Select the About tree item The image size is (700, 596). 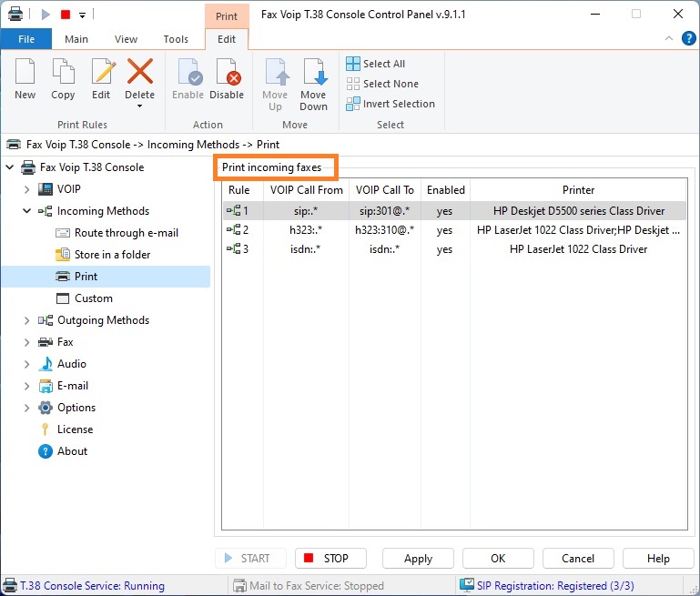(72, 451)
